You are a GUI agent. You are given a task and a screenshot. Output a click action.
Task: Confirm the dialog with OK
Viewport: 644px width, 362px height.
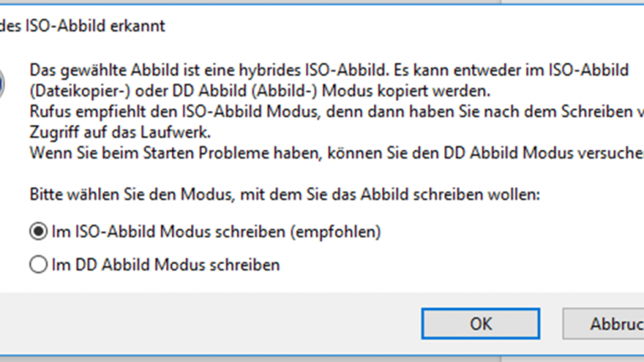(x=480, y=323)
